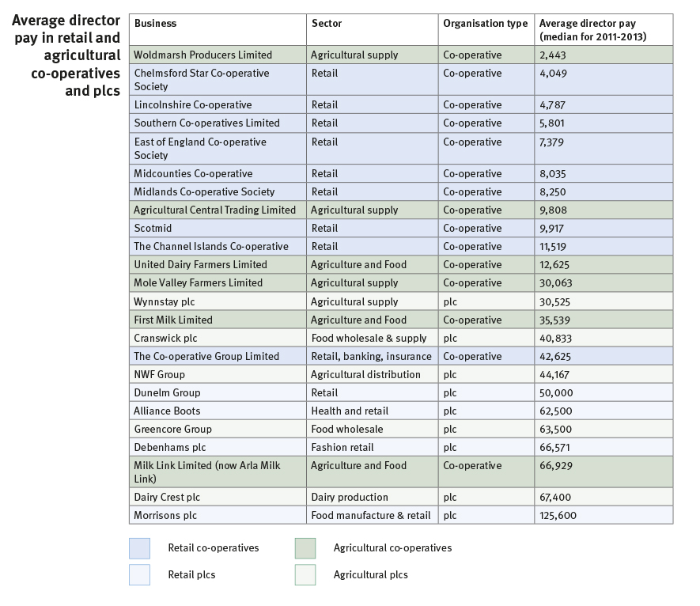Click the Morrisons plc business name

point(165,516)
